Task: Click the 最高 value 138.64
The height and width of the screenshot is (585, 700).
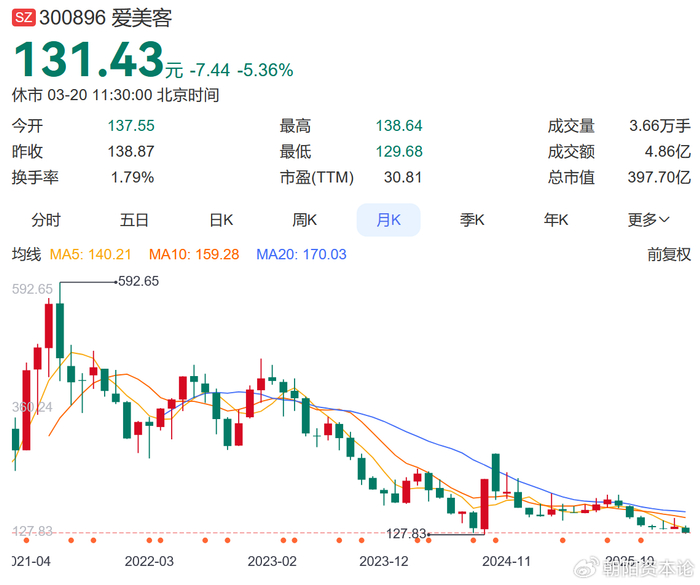Action: 399,126
